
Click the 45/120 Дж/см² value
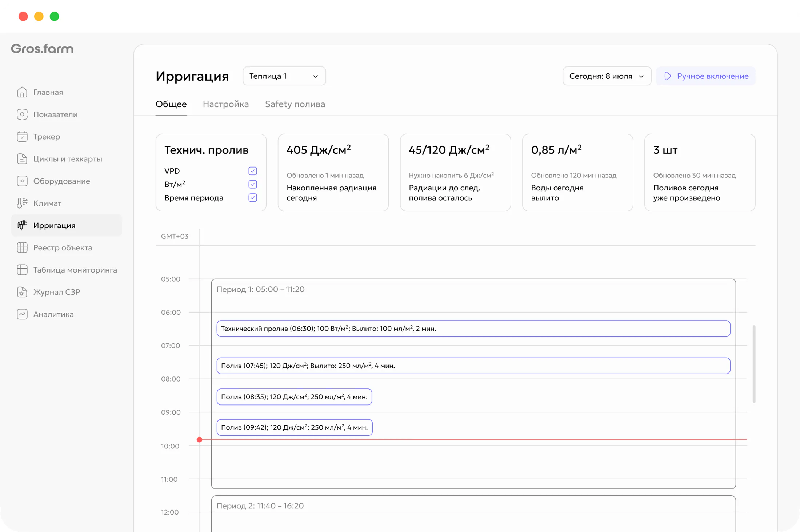click(x=449, y=150)
